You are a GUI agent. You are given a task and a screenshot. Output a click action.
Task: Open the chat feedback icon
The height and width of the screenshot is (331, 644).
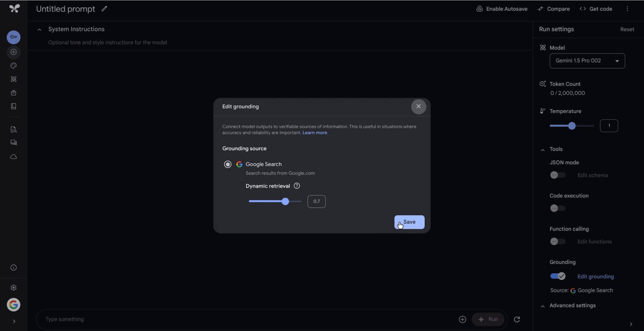(14, 143)
